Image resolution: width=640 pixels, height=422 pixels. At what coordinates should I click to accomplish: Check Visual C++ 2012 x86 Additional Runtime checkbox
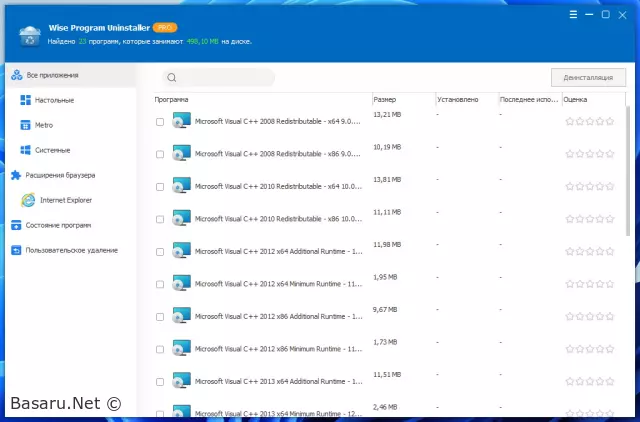pos(160,317)
